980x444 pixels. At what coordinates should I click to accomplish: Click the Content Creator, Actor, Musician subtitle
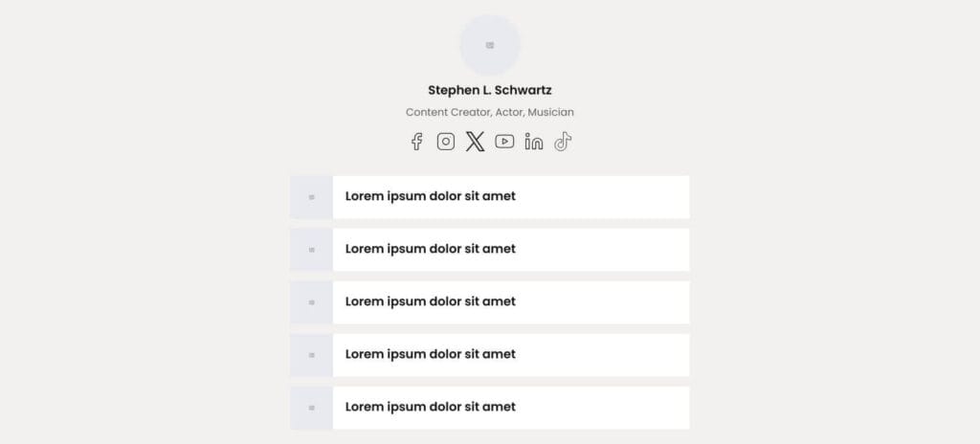click(x=490, y=113)
